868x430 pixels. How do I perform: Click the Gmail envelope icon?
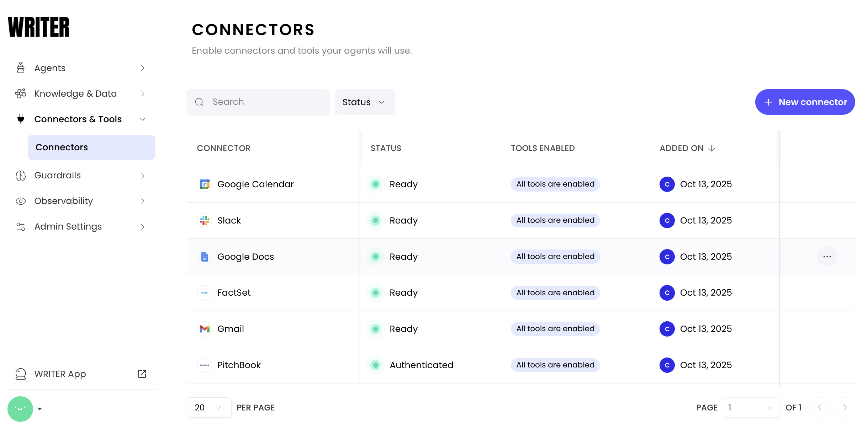point(205,329)
